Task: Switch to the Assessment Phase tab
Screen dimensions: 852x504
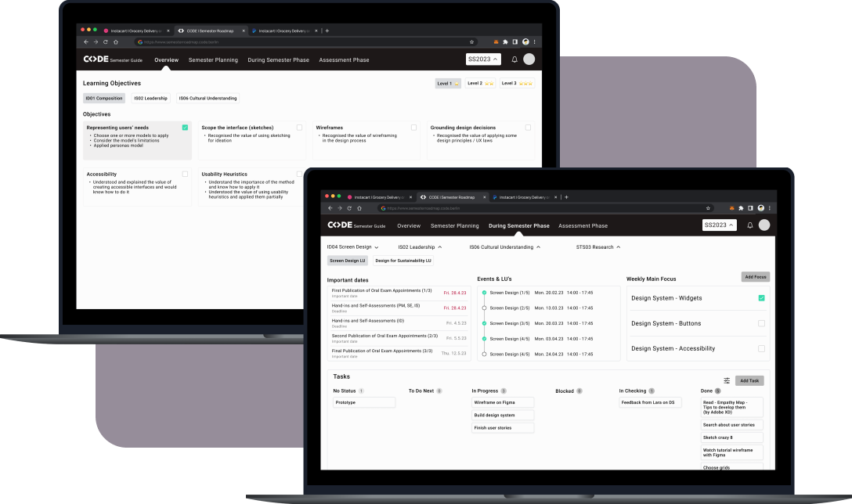Action: (583, 225)
